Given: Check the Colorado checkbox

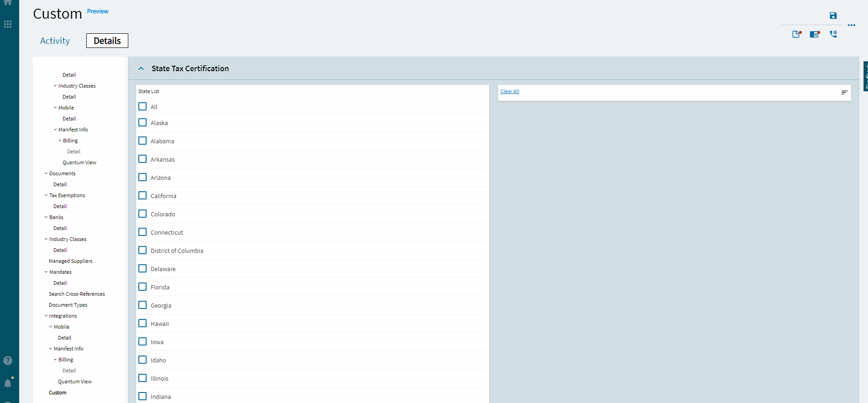Looking at the screenshot, I should (x=142, y=214).
